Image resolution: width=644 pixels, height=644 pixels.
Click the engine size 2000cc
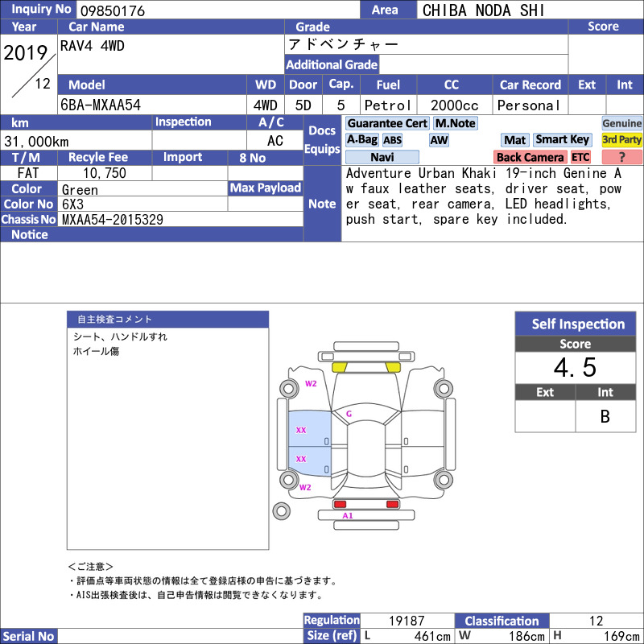[x=455, y=105]
